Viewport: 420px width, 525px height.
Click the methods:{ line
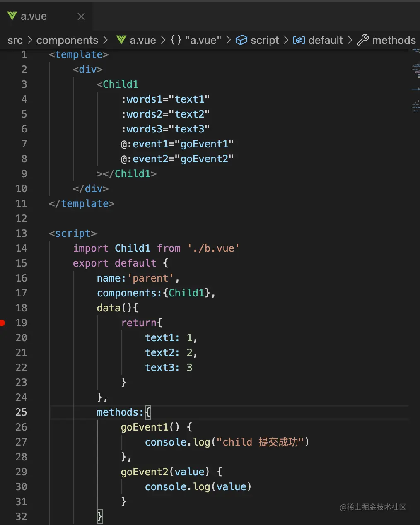[x=124, y=412]
